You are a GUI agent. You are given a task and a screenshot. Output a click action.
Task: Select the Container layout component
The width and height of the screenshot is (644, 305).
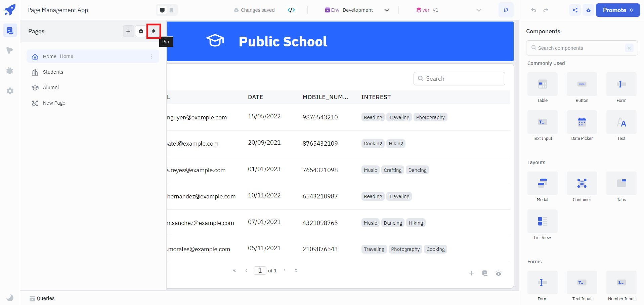(582, 187)
